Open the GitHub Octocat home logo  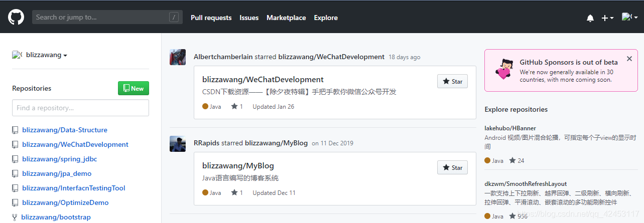click(16, 18)
